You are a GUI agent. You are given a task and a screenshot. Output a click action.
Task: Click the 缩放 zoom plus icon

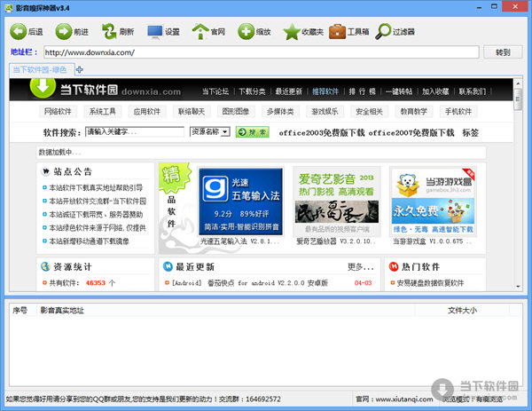[x=246, y=32]
